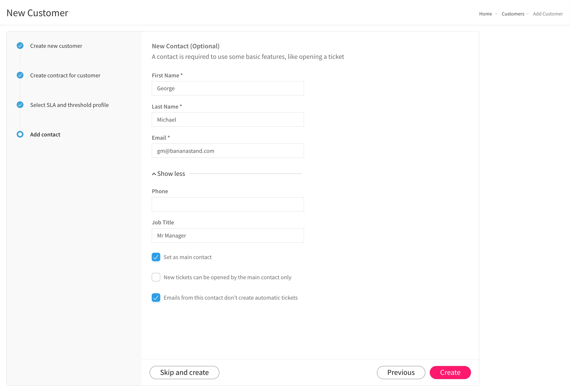The width and height of the screenshot is (570, 392).
Task: Click the 'New Contact (Optional)' heading
Action: click(x=186, y=46)
